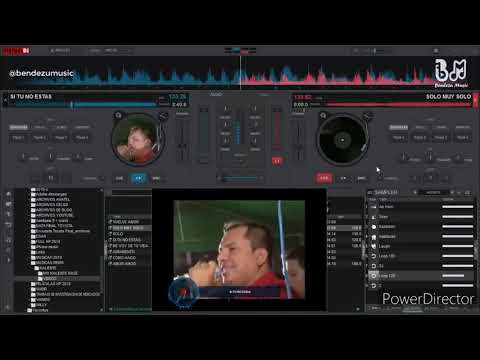
Task: Click the right channel top EQ knob
Action: (255, 109)
